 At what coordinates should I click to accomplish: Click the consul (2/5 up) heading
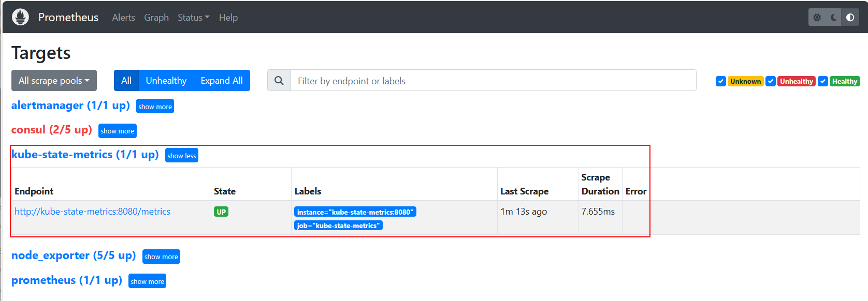tap(52, 130)
